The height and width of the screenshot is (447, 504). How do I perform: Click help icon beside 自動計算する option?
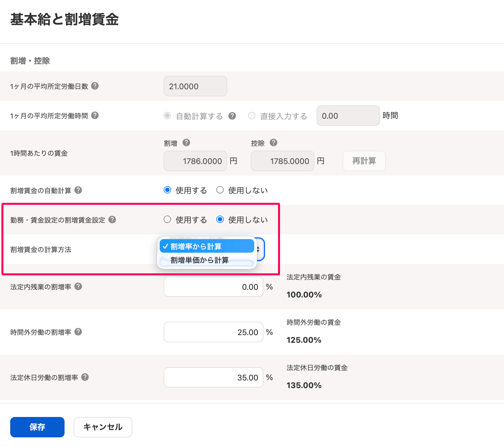point(232,116)
